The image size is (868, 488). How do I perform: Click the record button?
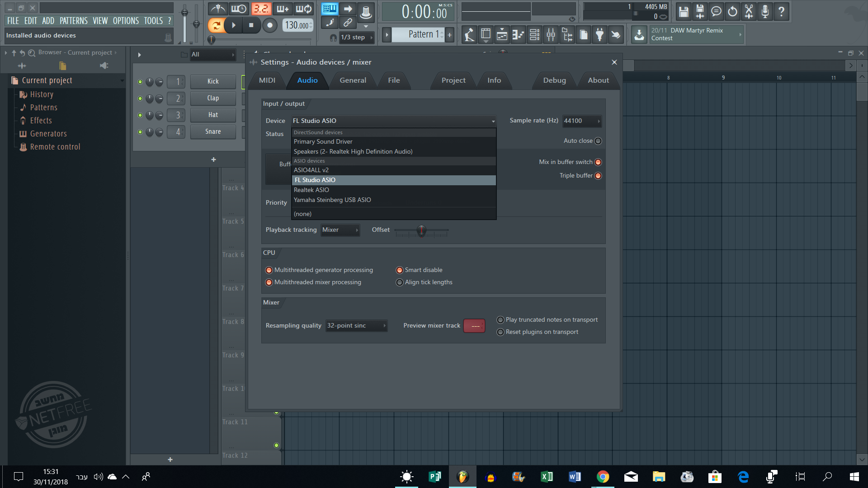270,25
